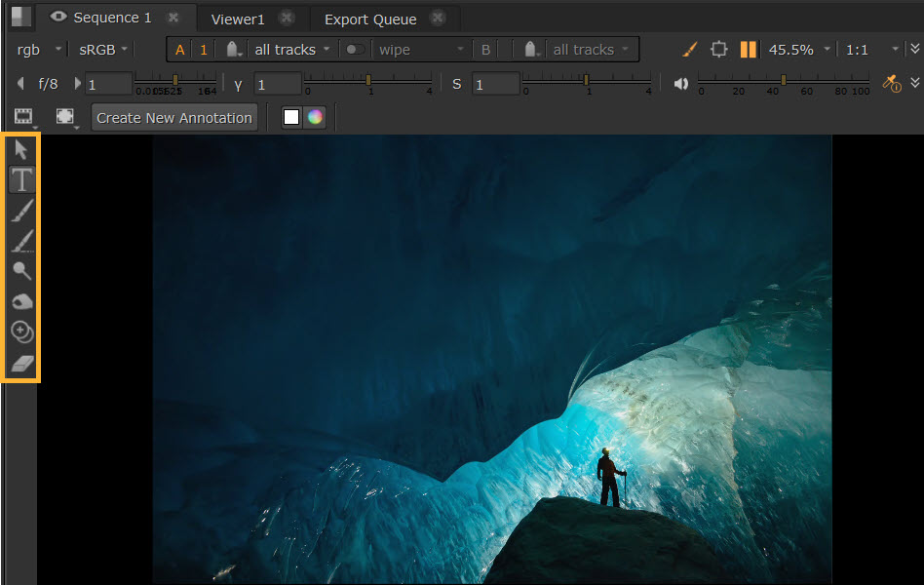The width and height of the screenshot is (924, 585).
Task: Click the annotations brush icon in top bar
Action: click(689, 50)
